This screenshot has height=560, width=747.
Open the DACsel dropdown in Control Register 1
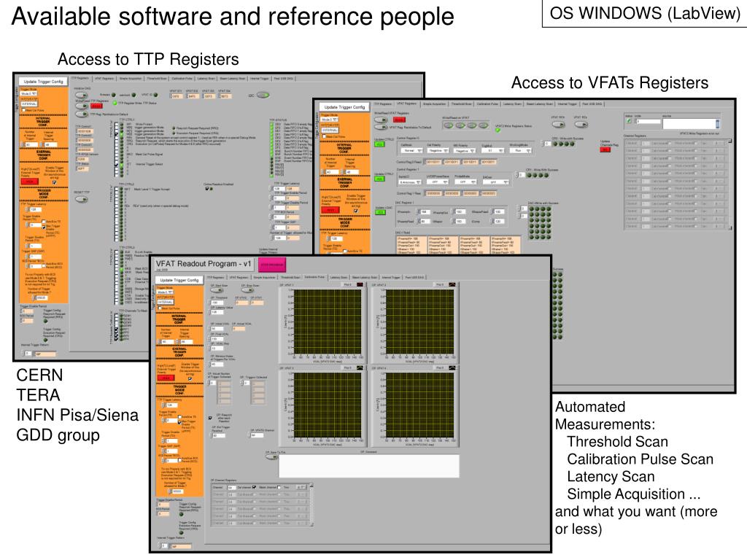click(x=496, y=182)
